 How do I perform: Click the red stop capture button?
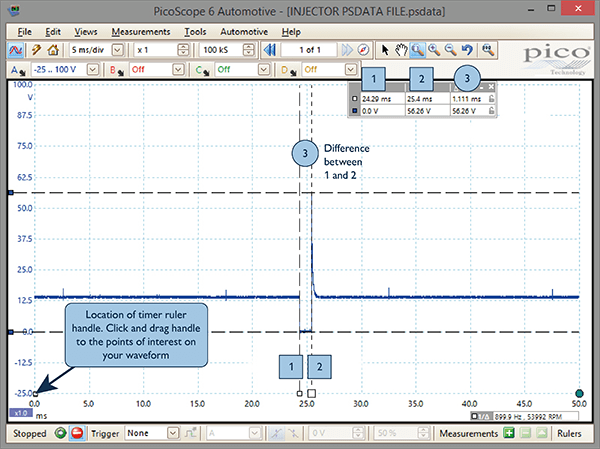[x=77, y=433]
